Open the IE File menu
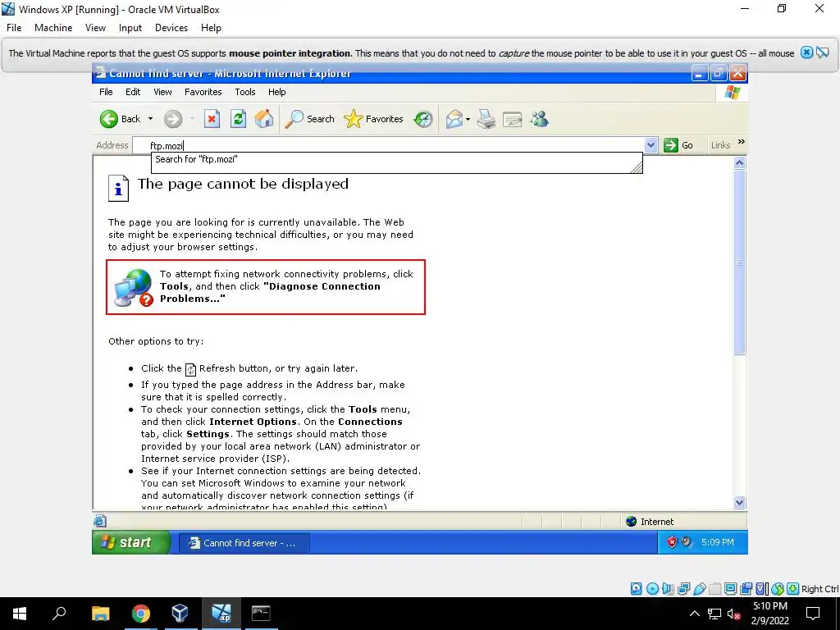Image resolution: width=840 pixels, height=630 pixels. (106, 92)
